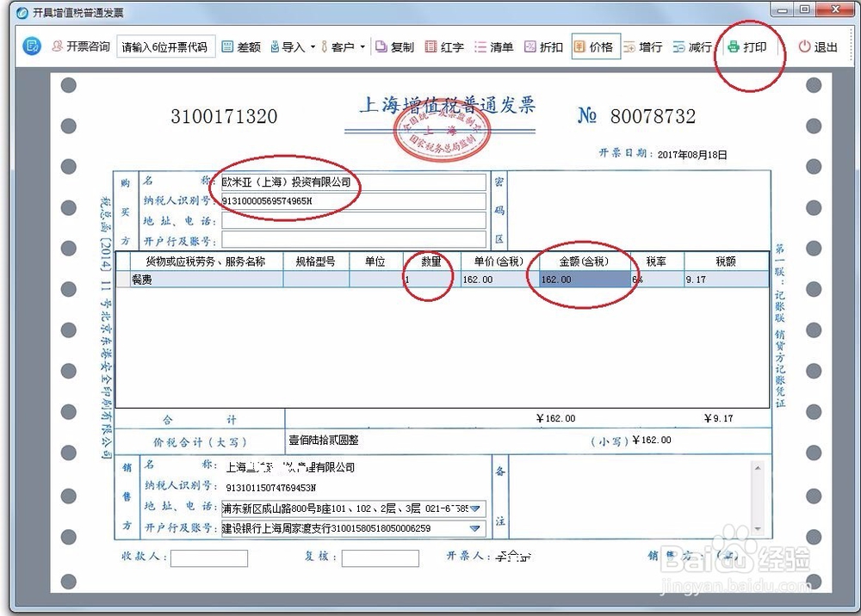861x616 pixels.
Task: Click the 打印 print button
Action: tap(746, 47)
